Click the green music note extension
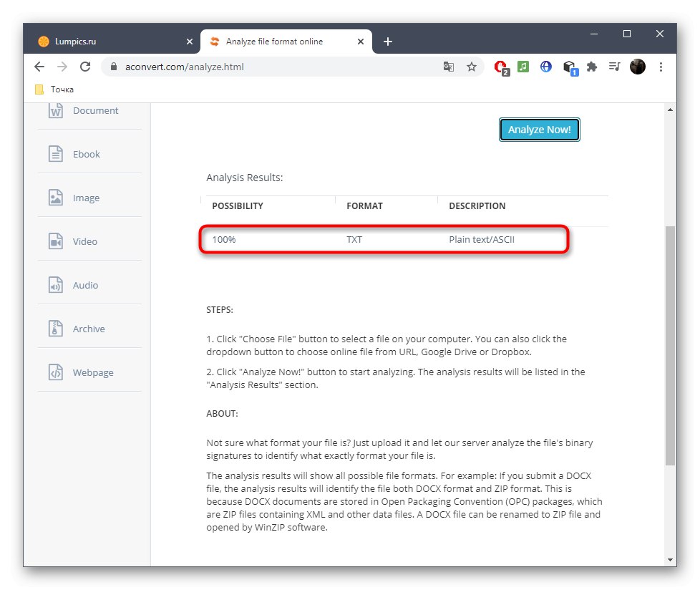This screenshot has width=700, height=590. click(x=522, y=67)
